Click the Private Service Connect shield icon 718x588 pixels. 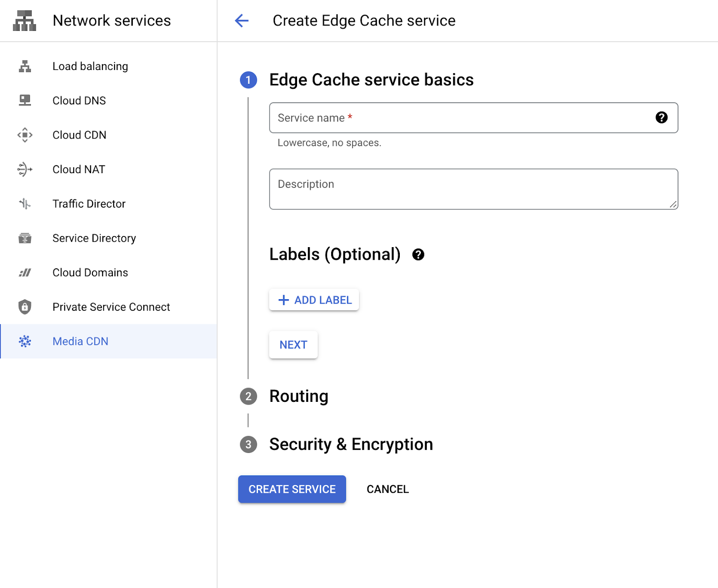25,307
